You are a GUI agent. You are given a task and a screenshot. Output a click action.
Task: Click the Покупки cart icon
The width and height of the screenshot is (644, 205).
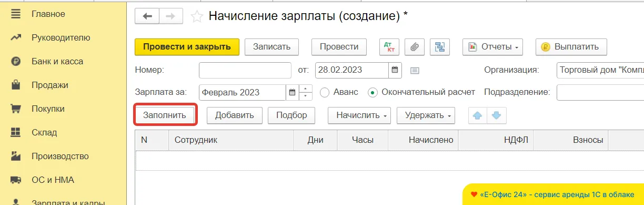[16, 109]
